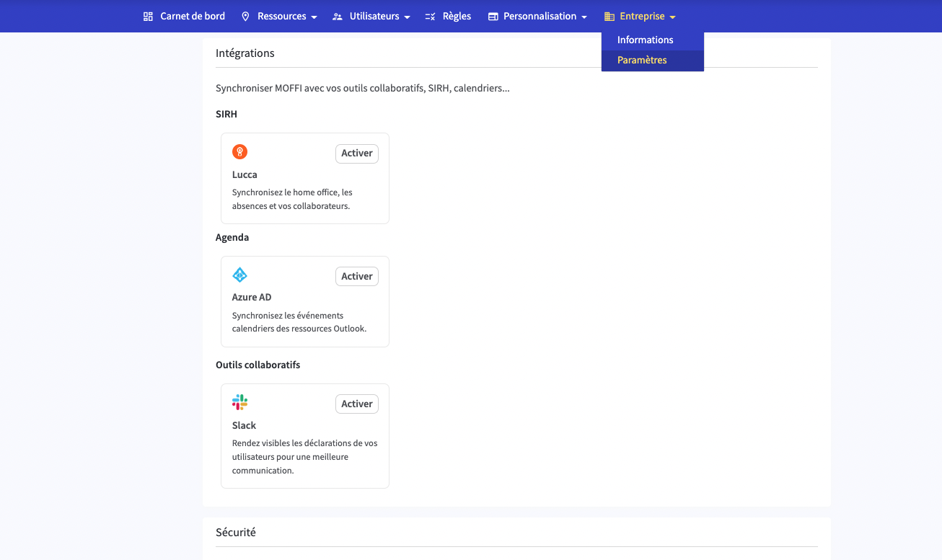Activate the Azure AD integration
This screenshot has width=942, height=560.
[x=357, y=277]
